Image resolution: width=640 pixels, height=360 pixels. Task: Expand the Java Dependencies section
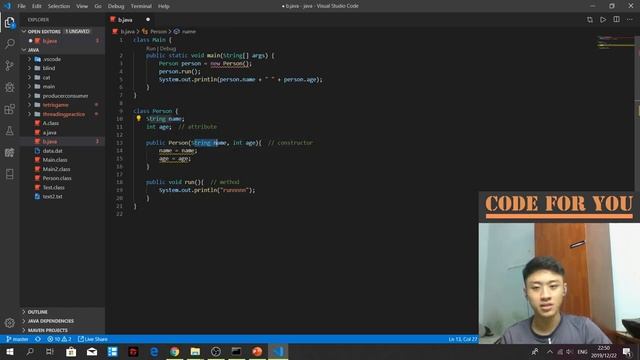point(62,321)
